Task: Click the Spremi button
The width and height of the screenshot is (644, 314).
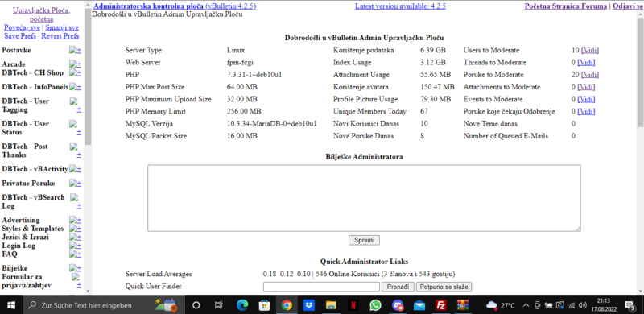Action: (x=364, y=240)
